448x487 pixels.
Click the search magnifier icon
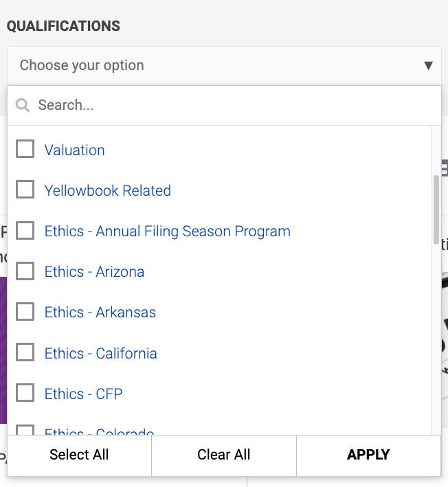pyautogui.click(x=23, y=105)
